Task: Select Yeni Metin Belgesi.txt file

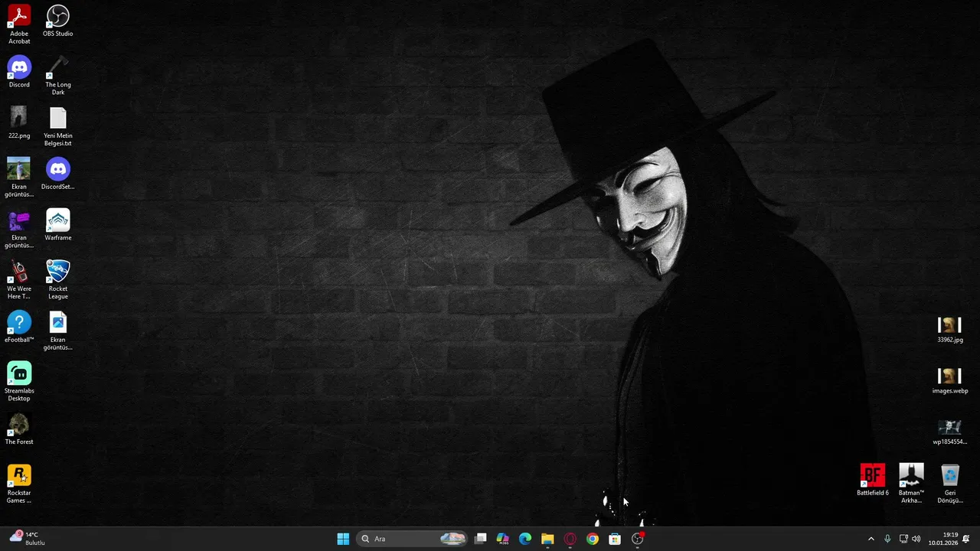Action: [58, 126]
